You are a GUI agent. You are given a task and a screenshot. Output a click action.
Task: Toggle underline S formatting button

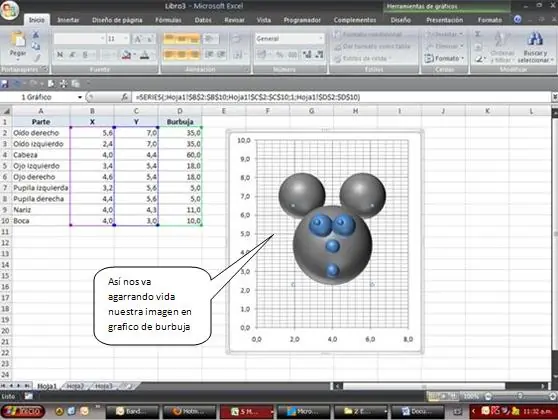[85, 54]
